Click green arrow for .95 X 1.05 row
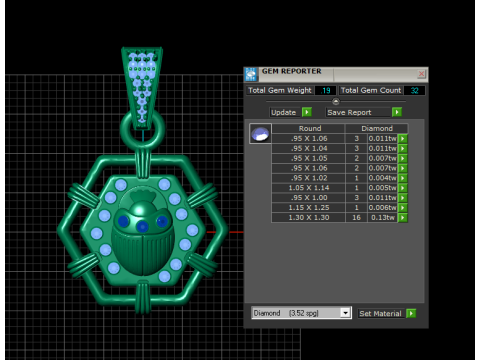The height and width of the screenshot is (360, 480). point(403,158)
